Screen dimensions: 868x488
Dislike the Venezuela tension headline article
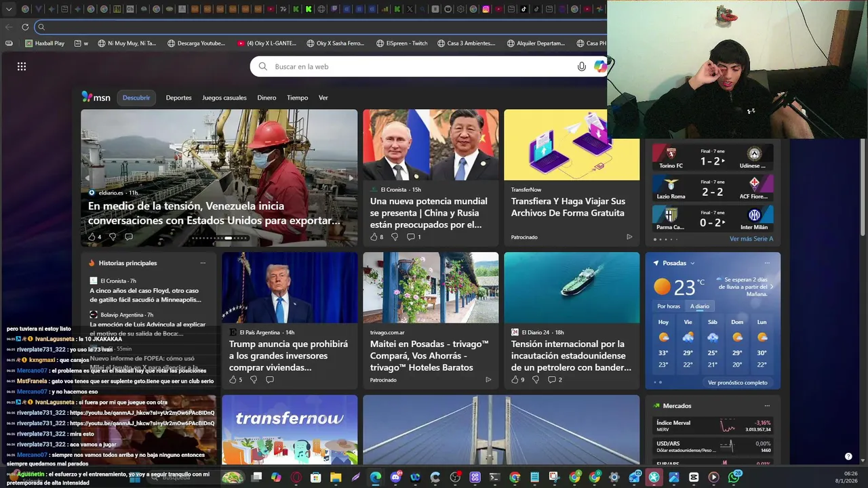(113, 237)
